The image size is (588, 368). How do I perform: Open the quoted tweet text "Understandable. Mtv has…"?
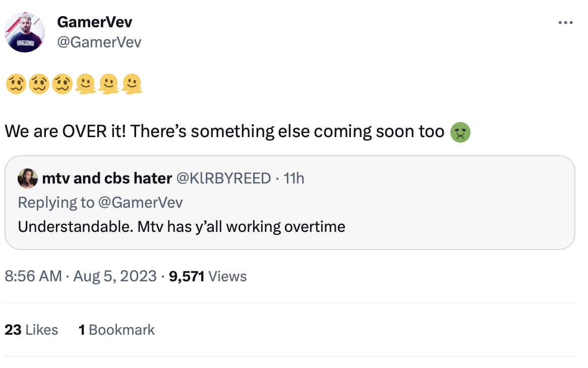coord(182,226)
